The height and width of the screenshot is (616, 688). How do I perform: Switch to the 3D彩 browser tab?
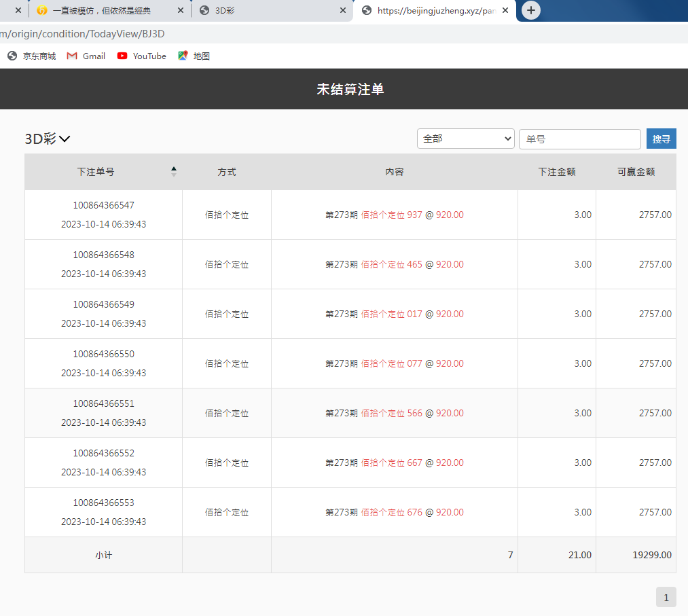point(272,11)
